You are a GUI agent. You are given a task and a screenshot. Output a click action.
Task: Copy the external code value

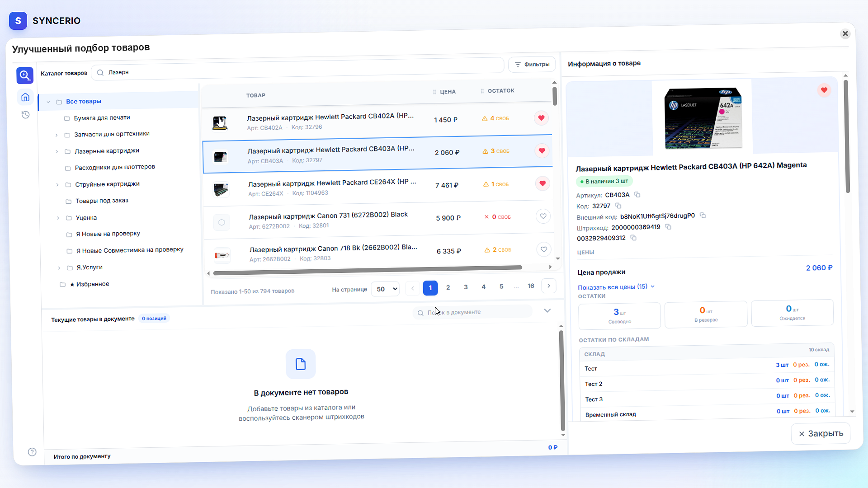tap(703, 216)
